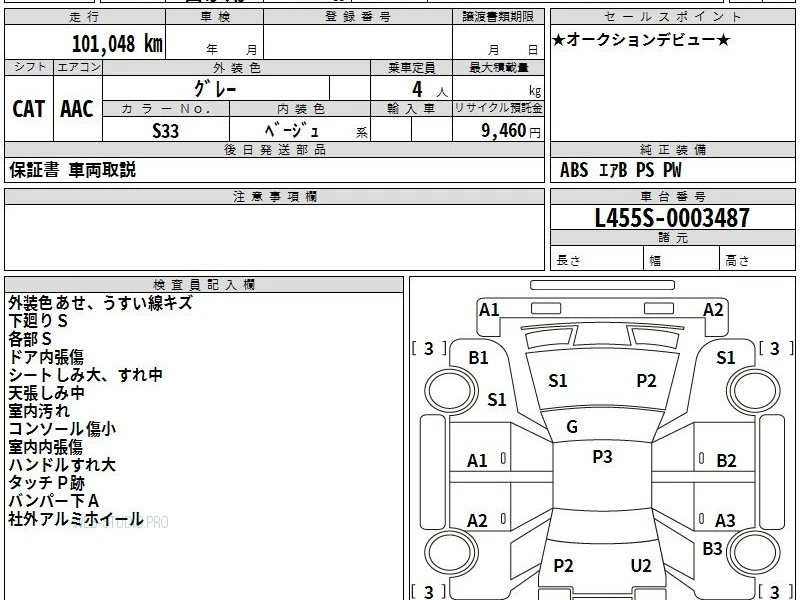Select the note 外装色あせ、うすい線キズ
This screenshot has height=600, width=800.
(101, 303)
